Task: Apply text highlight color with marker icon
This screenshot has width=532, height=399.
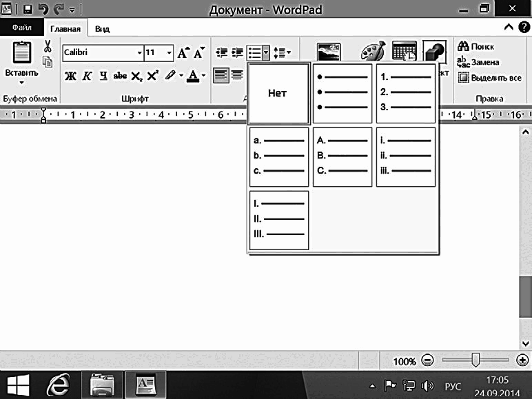Action: pos(170,75)
